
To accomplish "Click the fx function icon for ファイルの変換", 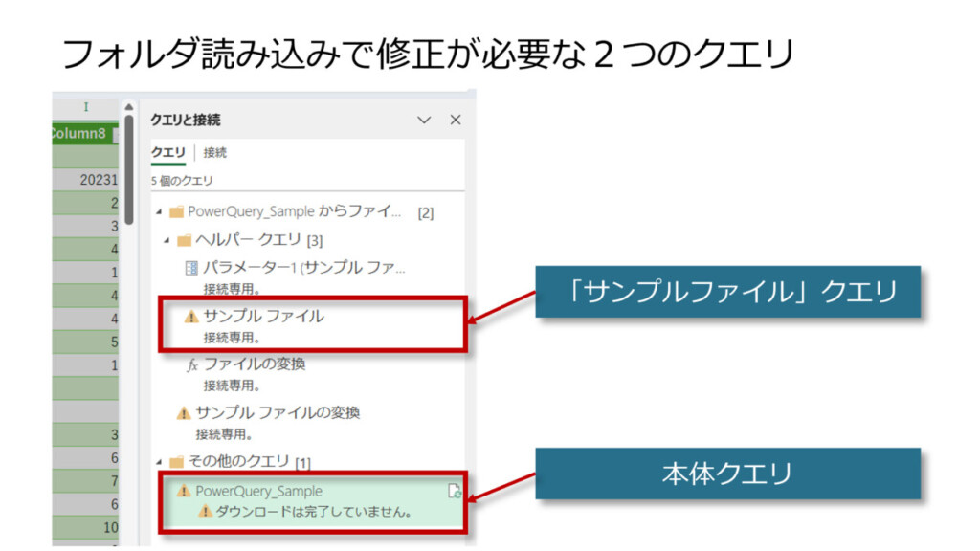I will click(x=191, y=364).
